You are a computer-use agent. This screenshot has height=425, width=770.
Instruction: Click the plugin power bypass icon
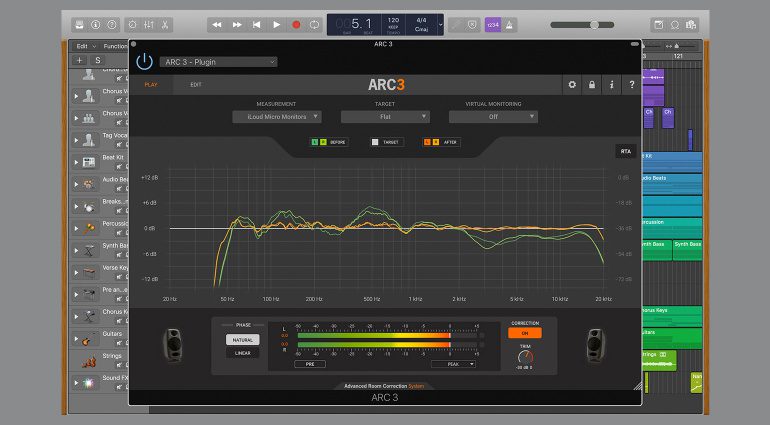tap(145, 61)
